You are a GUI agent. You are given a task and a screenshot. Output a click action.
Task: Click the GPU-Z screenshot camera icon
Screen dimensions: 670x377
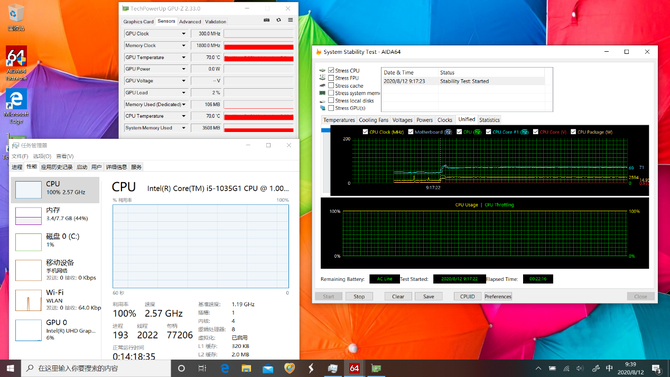point(267,20)
